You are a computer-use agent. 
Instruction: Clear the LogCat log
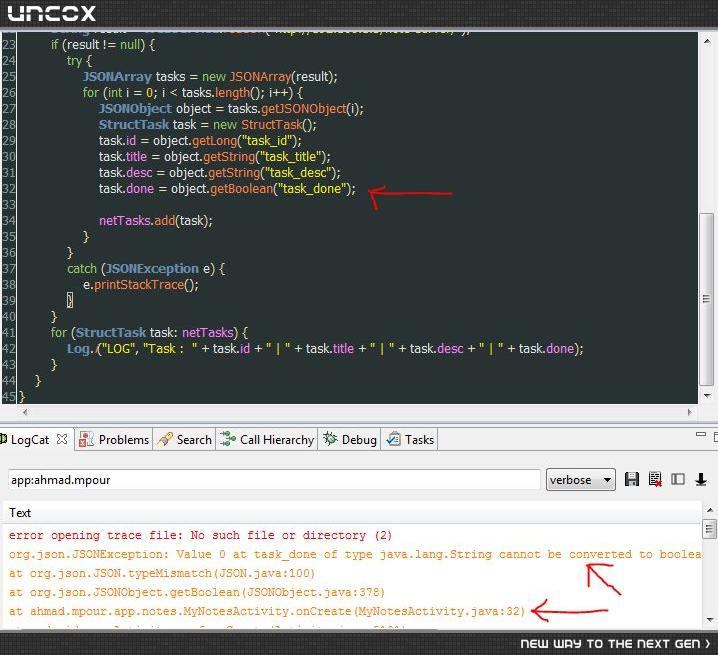coord(655,480)
